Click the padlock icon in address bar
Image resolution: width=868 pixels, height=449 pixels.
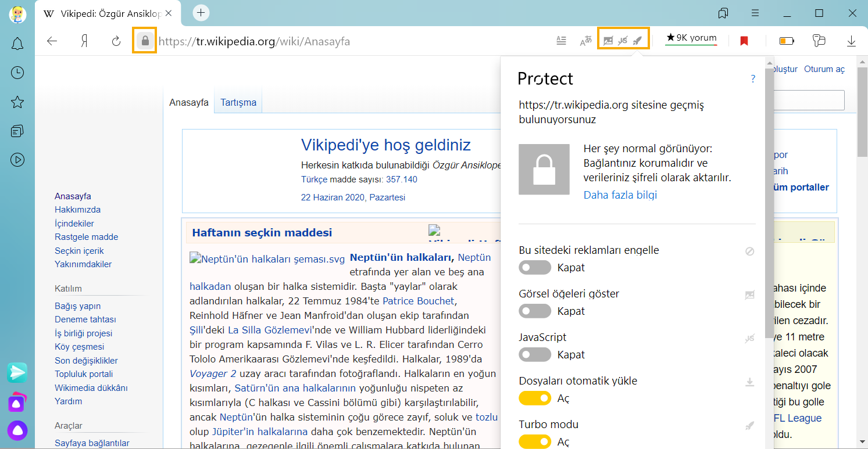pos(145,41)
